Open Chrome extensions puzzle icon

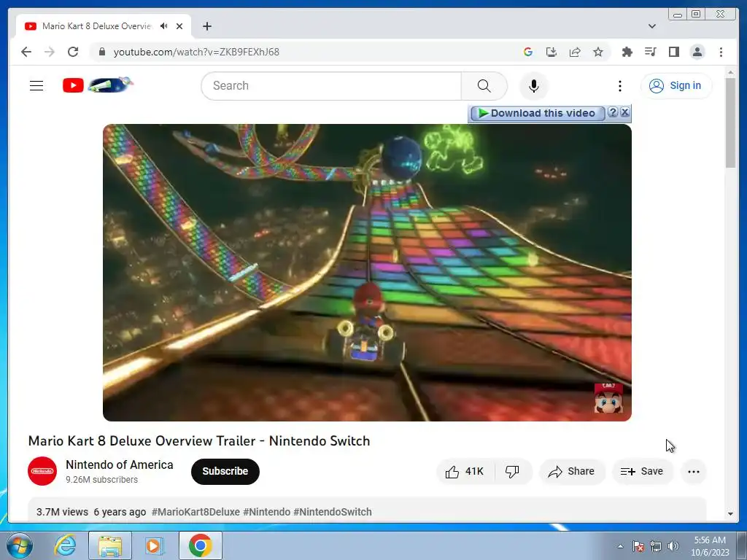pos(627,52)
